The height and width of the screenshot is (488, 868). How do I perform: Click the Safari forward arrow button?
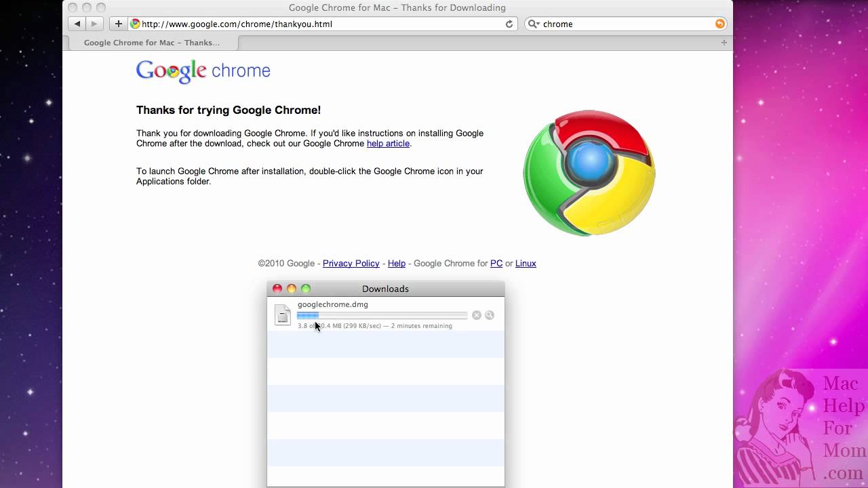[x=94, y=24]
